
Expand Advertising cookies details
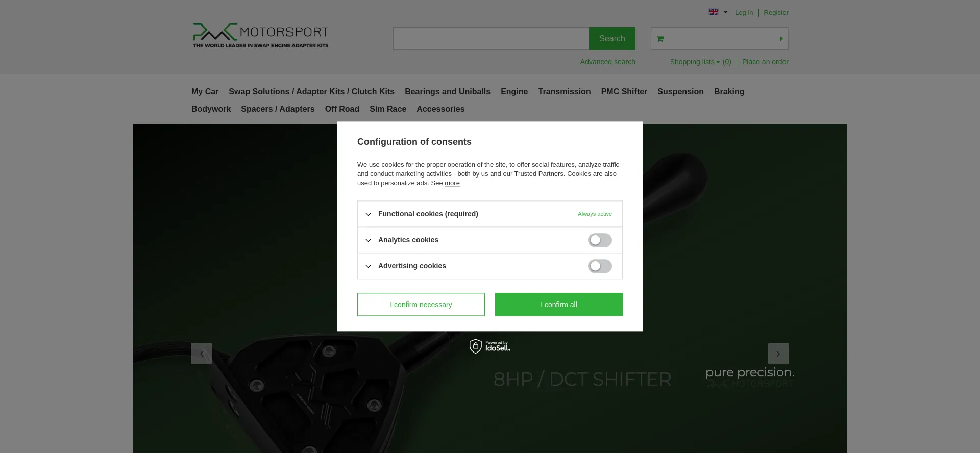click(x=368, y=266)
